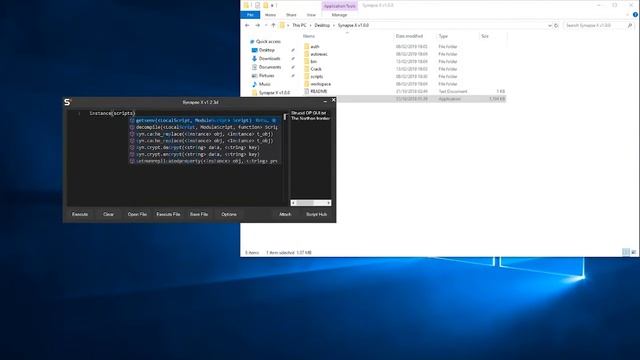Viewport: 640px width, 360px height.
Task: Click the Execute File button
Action: (168, 214)
